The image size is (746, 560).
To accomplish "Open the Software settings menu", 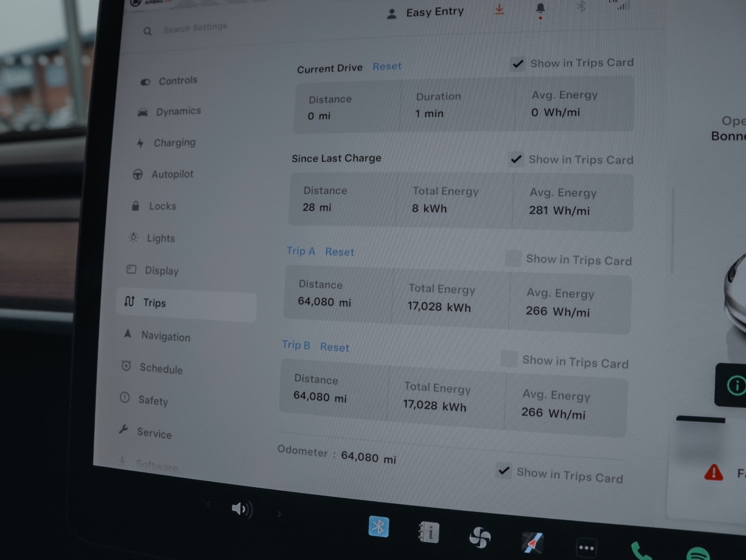I will pos(148,465).
